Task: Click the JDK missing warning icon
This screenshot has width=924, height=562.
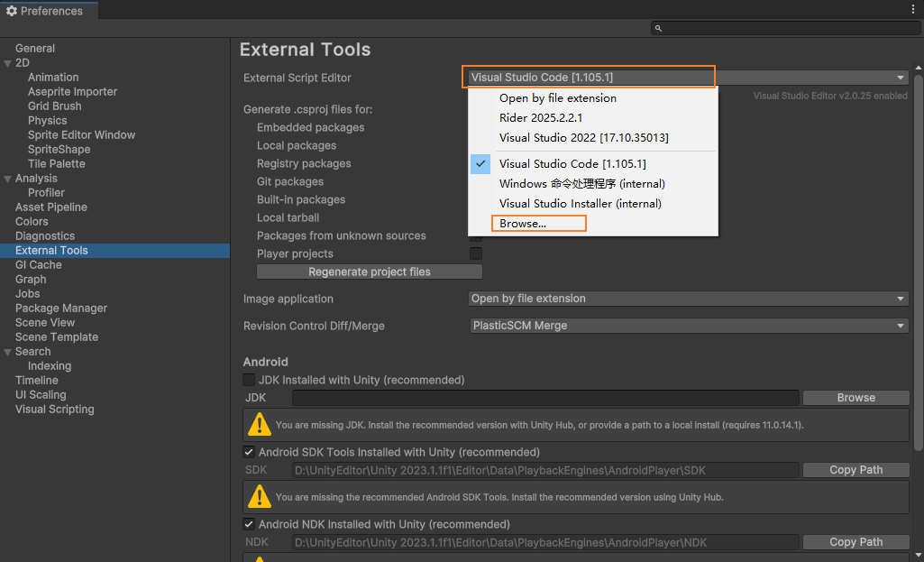Action: coord(260,425)
